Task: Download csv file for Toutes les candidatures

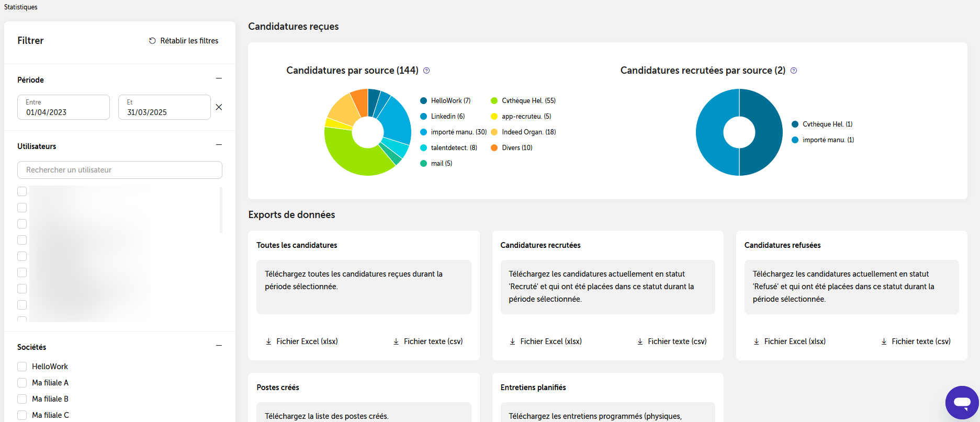Action: [428, 341]
